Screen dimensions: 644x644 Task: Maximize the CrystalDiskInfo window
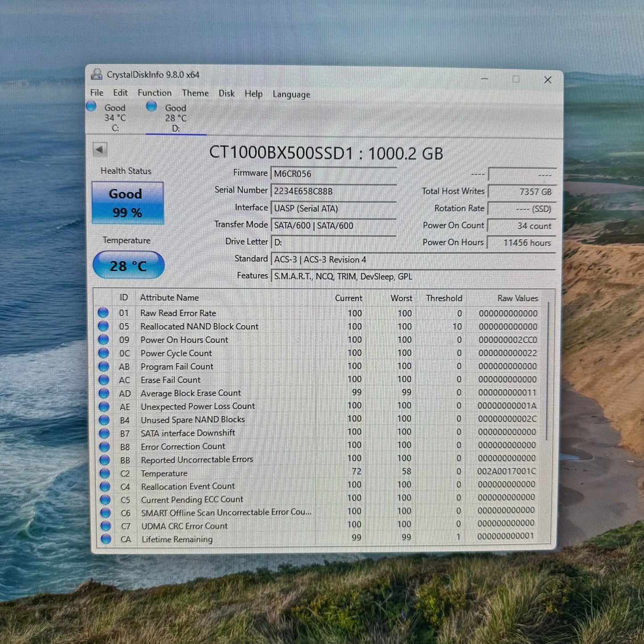[x=516, y=79]
